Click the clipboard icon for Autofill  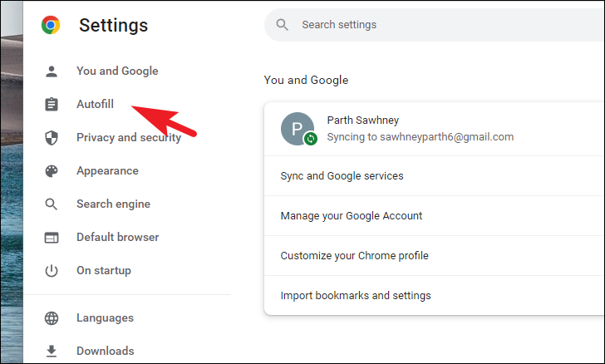pyautogui.click(x=52, y=104)
